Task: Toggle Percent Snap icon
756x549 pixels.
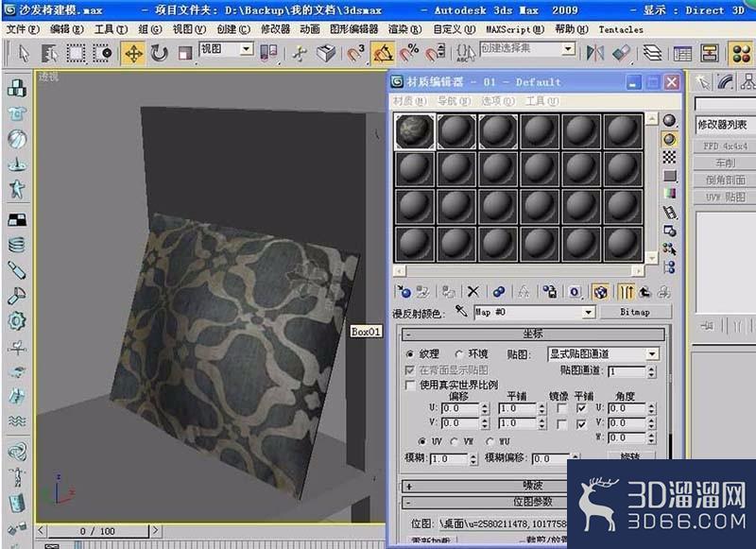Action: 409,53
